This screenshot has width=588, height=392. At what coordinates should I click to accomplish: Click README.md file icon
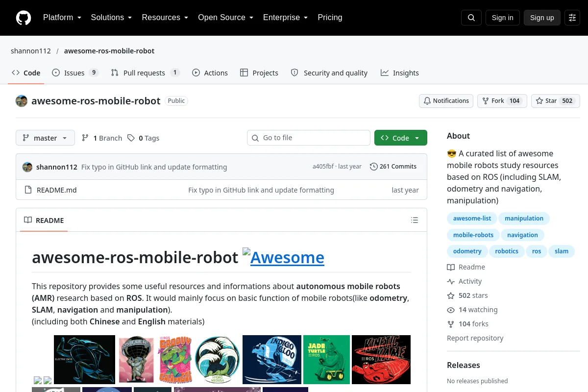[x=28, y=190]
